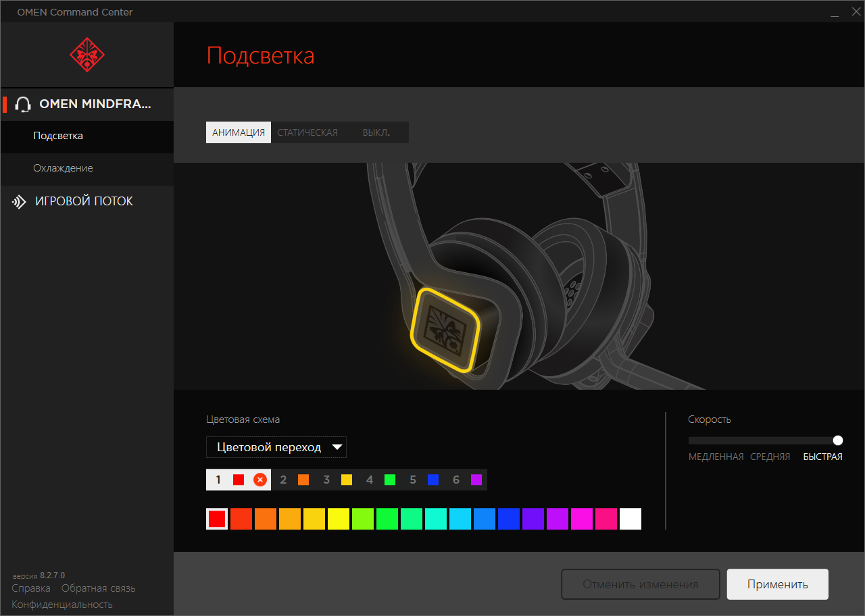
Task: Pick the violet palette swatch
Action: pyautogui.click(x=533, y=519)
